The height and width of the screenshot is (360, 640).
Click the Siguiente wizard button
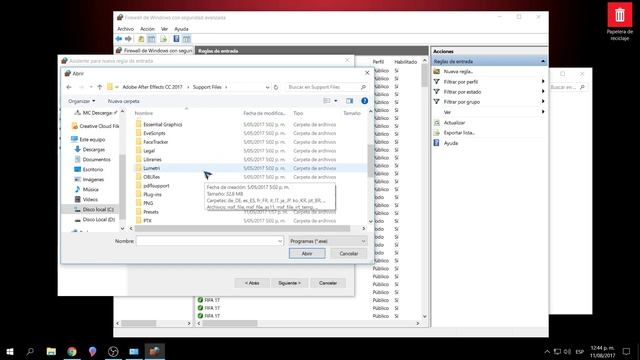289,283
